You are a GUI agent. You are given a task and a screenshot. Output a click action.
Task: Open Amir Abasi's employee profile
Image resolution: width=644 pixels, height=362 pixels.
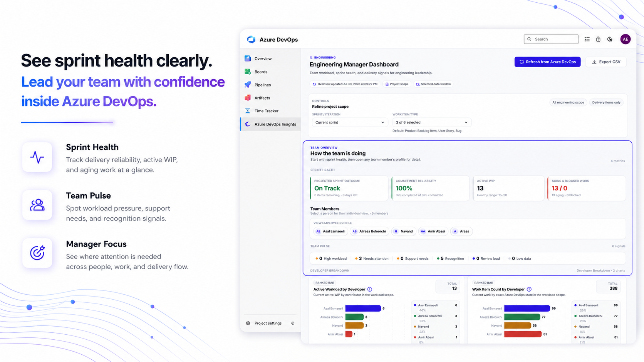tap(433, 232)
